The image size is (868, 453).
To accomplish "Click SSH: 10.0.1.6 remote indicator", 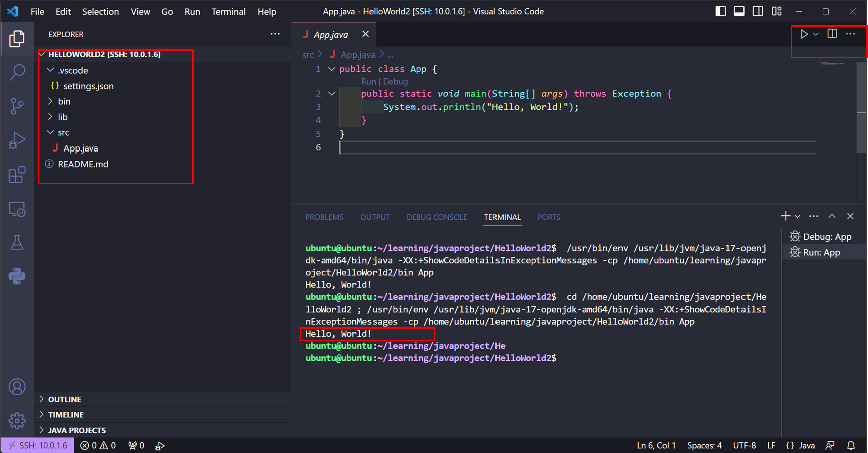I will click(x=38, y=445).
